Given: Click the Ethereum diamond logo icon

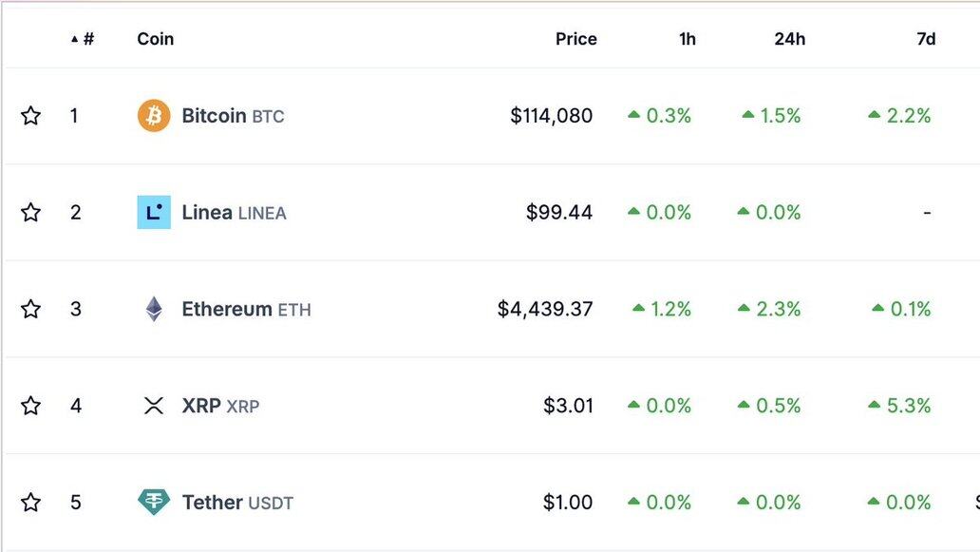Looking at the screenshot, I should [x=154, y=309].
